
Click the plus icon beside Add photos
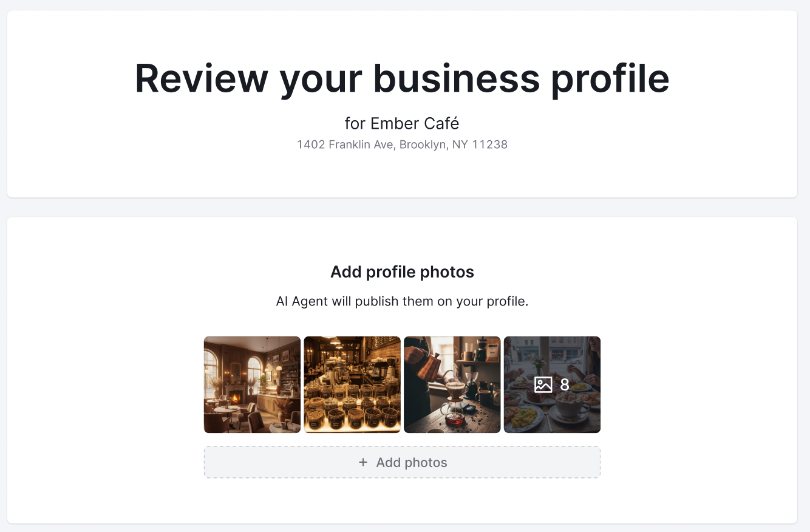tap(363, 462)
